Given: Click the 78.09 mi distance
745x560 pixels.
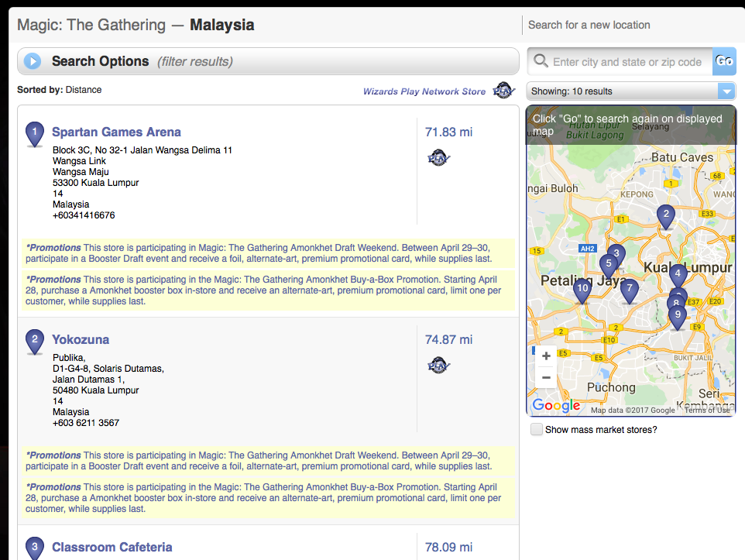Looking at the screenshot, I should [x=448, y=547].
